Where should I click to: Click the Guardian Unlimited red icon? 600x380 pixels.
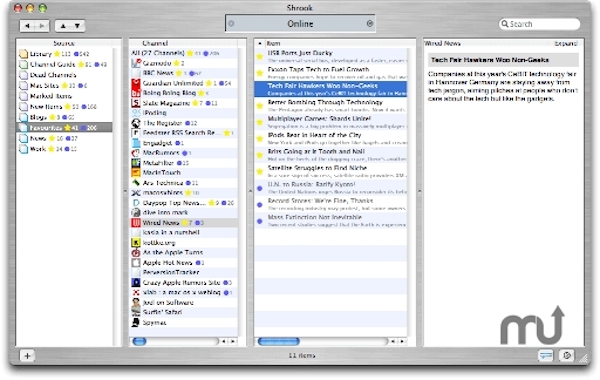[x=136, y=83]
